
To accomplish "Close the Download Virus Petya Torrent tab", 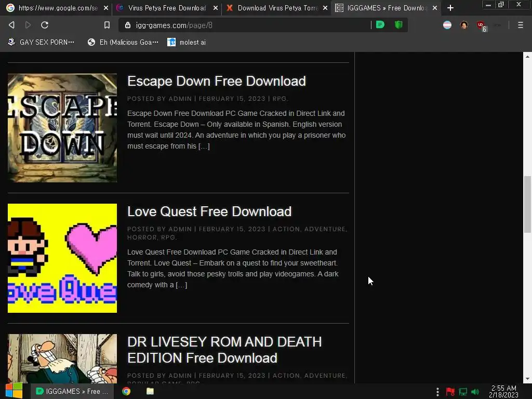I will coord(325,8).
